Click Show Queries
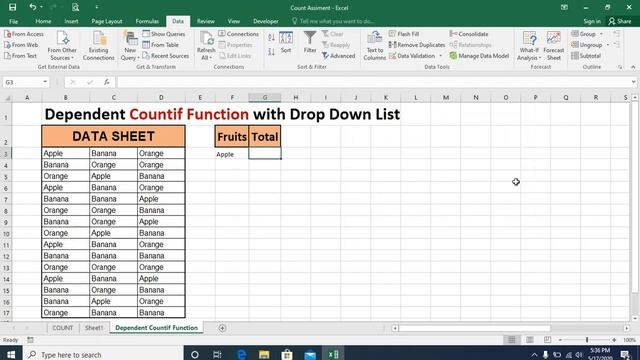 coord(164,34)
